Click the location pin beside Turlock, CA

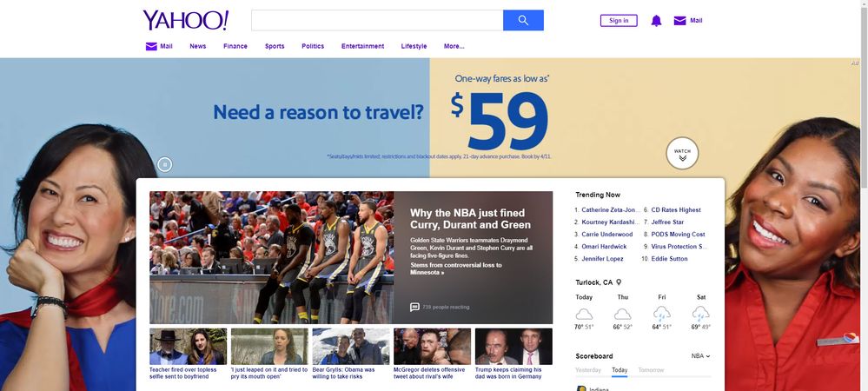point(619,282)
